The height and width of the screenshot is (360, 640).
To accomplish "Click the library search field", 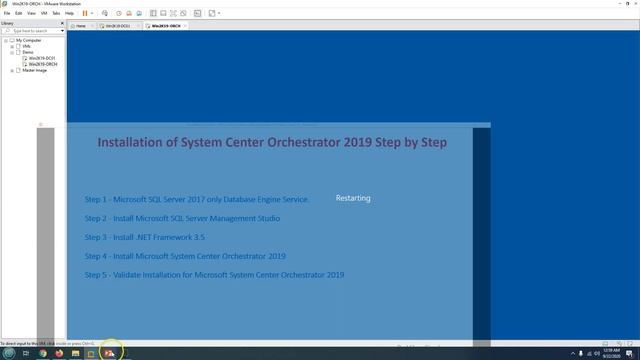I will point(31,31).
